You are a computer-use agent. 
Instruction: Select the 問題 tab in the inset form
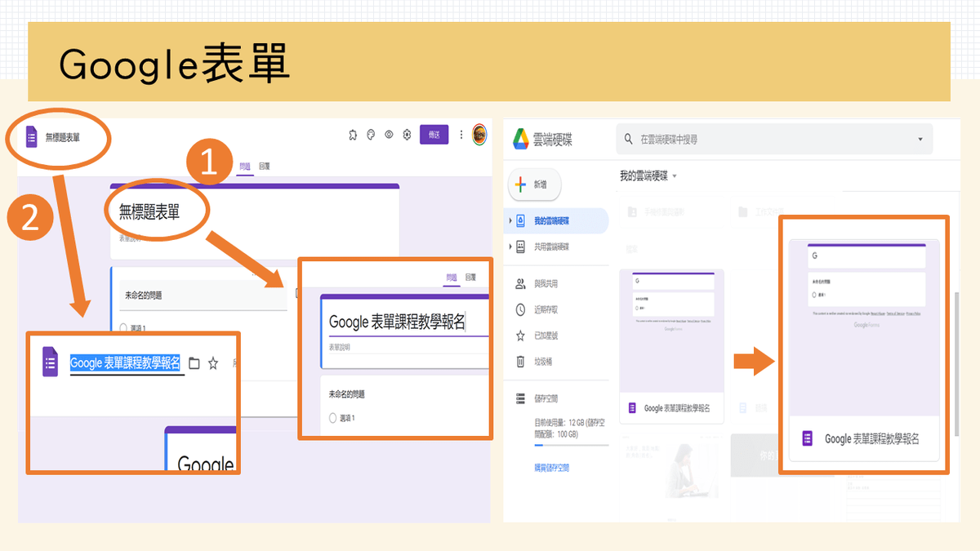pyautogui.click(x=452, y=278)
